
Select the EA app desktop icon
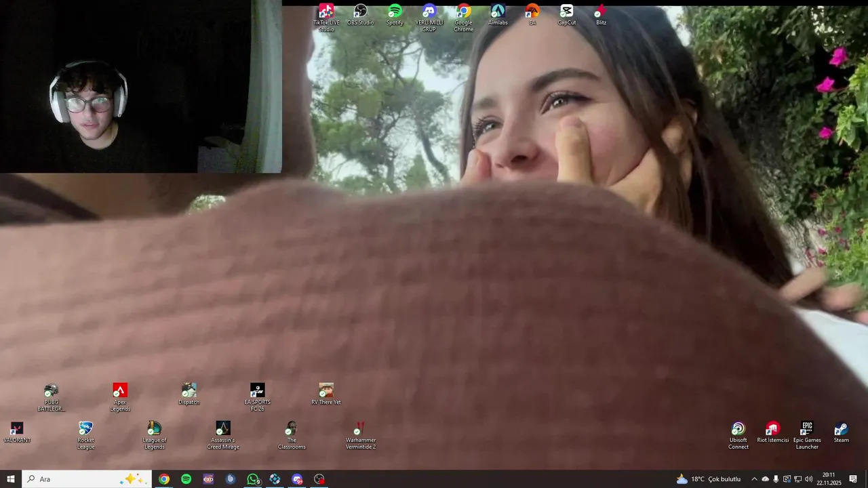532,15
